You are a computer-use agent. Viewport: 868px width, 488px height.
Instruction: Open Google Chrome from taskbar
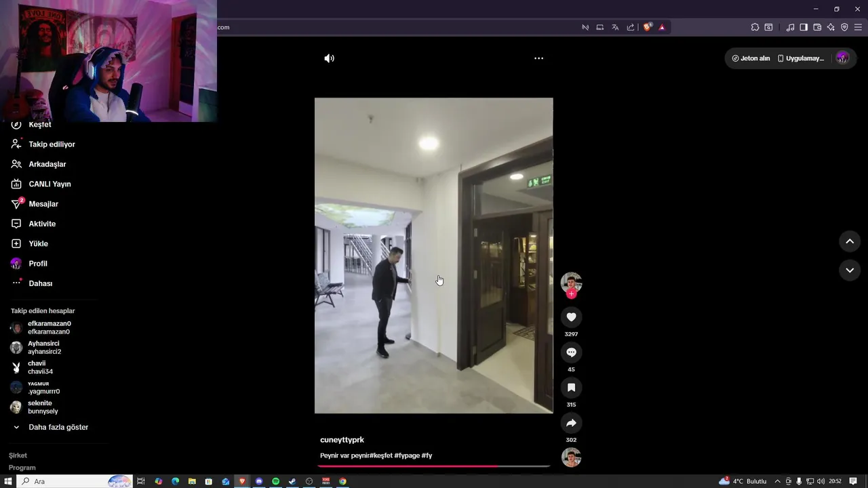[342, 481]
